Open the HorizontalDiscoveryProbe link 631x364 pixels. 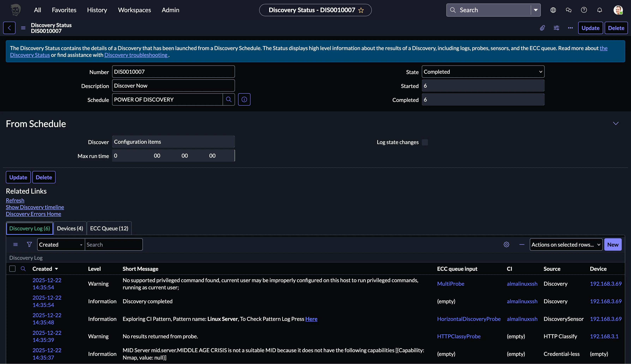point(469,319)
